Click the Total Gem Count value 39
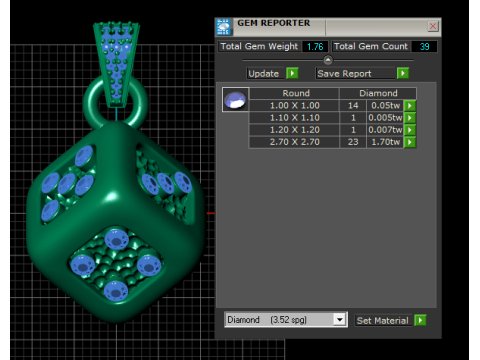 click(424, 47)
